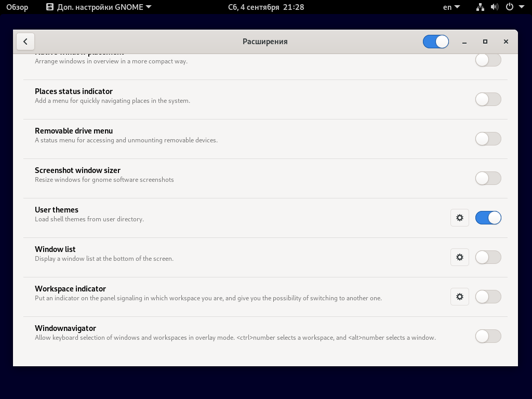Expand the Доп. настройки GNOME app menu

(x=99, y=7)
